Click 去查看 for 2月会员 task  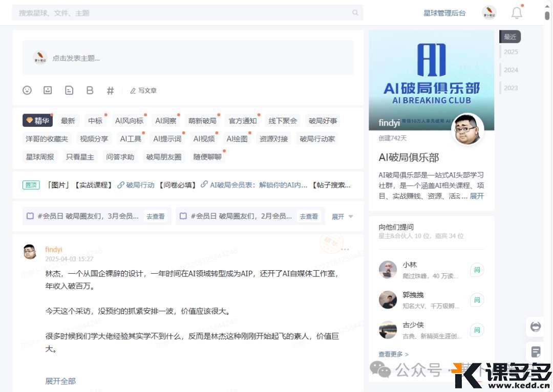pos(309,216)
